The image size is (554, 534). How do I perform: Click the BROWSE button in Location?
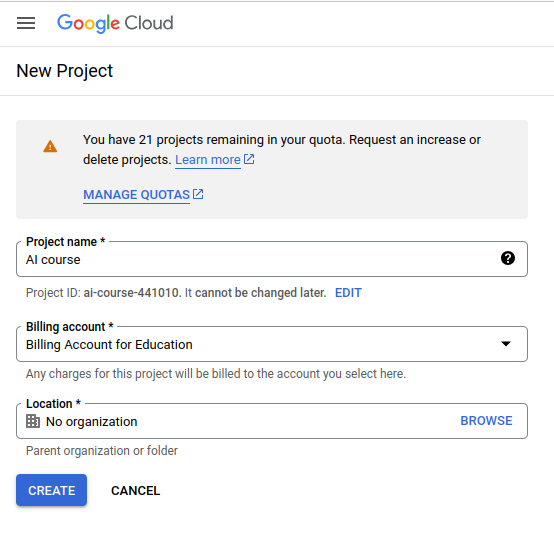coord(486,421)
